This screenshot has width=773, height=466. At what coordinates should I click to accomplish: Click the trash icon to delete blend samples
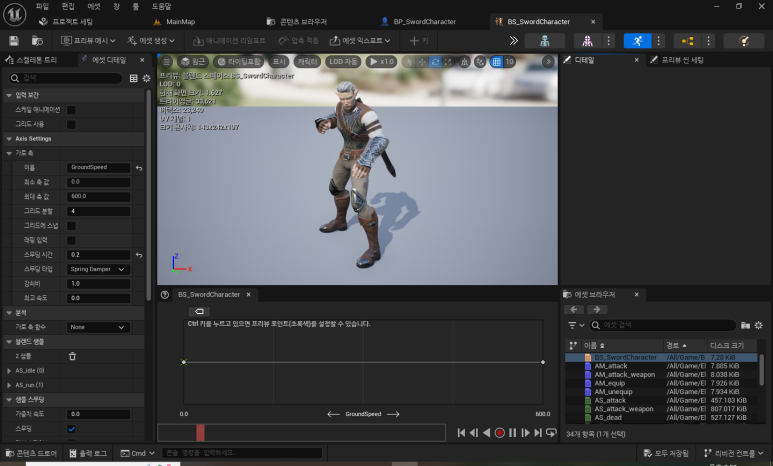click(72, 356)
